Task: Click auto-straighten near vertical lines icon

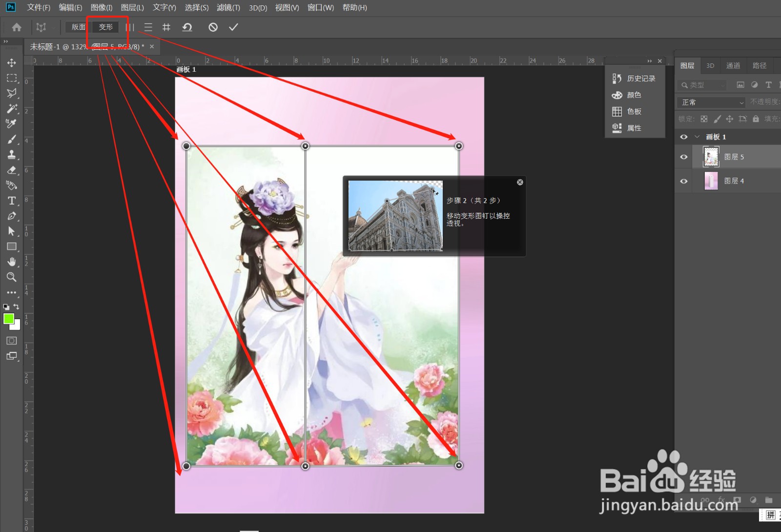Action: tap(130, 27)
